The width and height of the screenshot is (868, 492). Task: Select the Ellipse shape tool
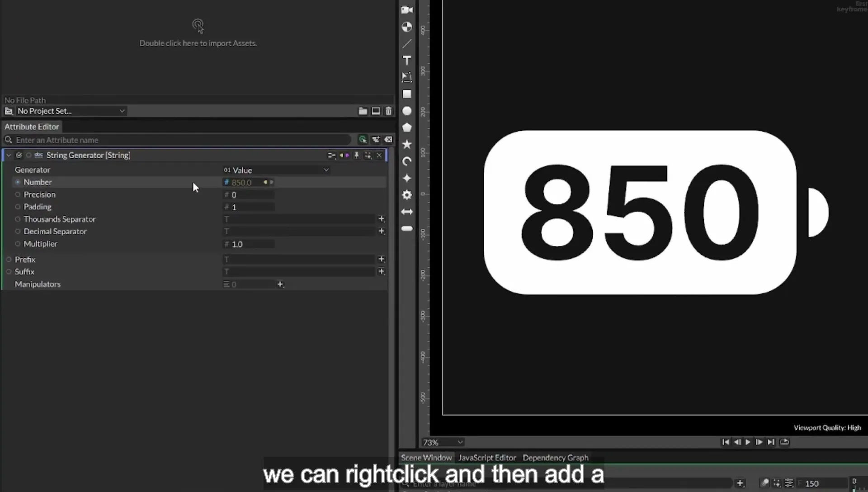point(407,111)
